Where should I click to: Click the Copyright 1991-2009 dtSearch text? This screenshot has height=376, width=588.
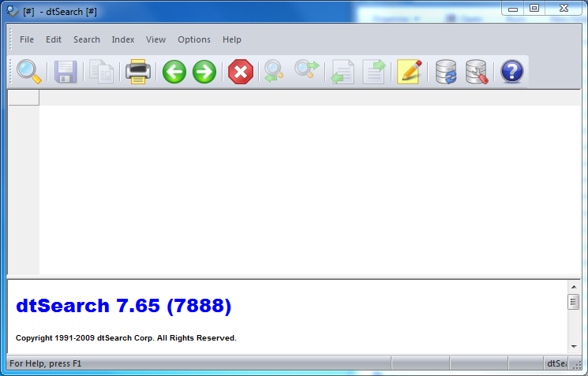click(126, 338)
